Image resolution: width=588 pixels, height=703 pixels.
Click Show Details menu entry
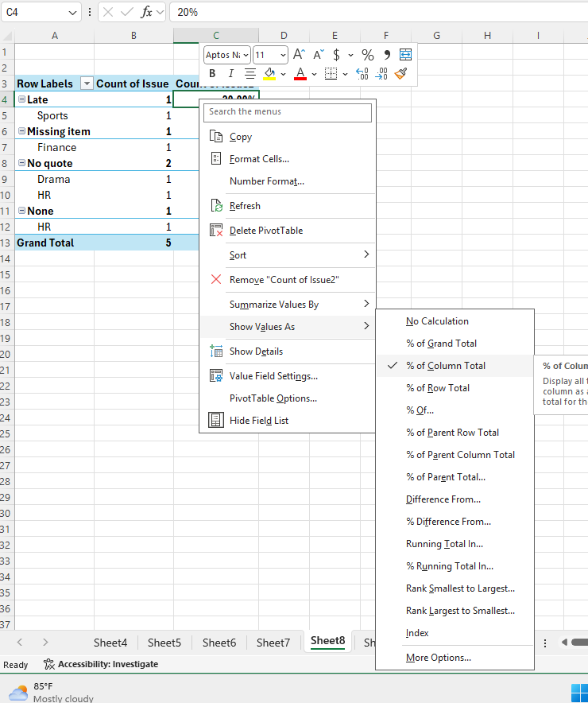point(288,351)
